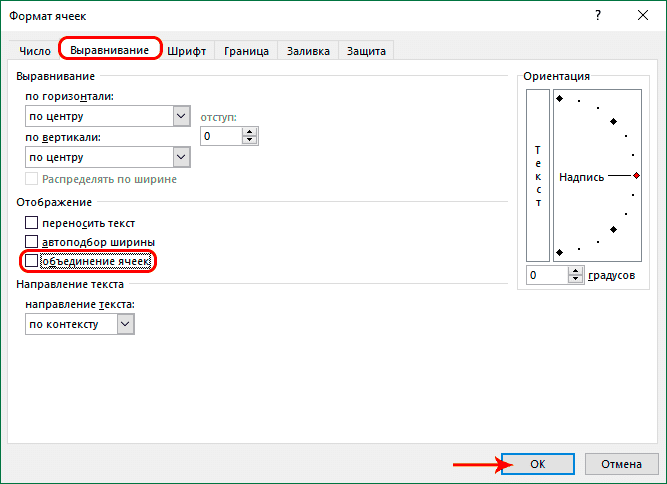Increase отступ value with up arrow
Screen dimensions: 667x484
(x=250, y=131)
